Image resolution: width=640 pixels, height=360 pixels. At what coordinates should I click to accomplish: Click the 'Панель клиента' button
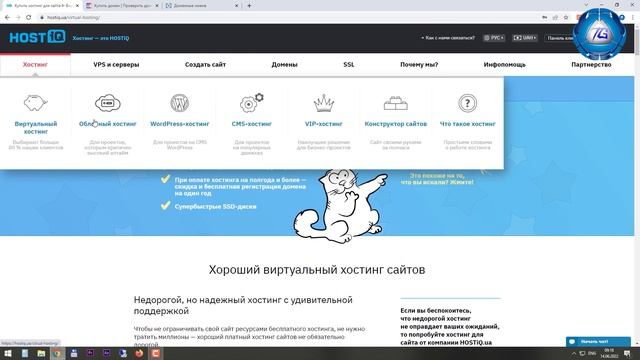pyautogui.click(x=561, y=38)
